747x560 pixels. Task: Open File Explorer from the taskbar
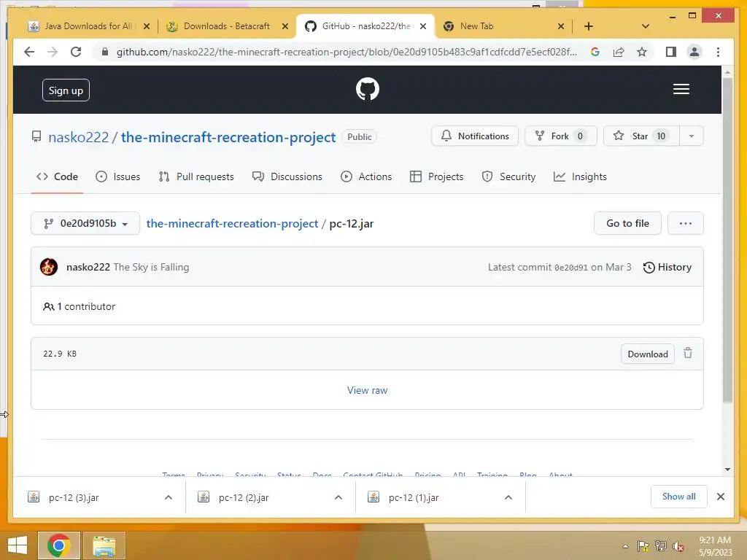pos(104,545)
